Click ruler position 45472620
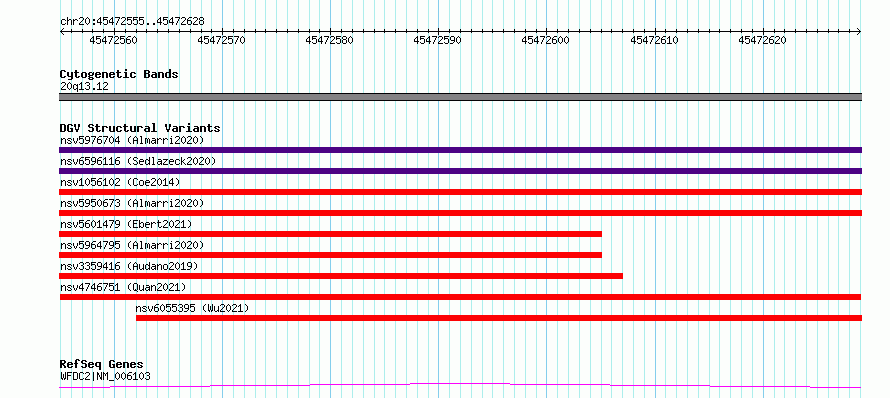 763,40
